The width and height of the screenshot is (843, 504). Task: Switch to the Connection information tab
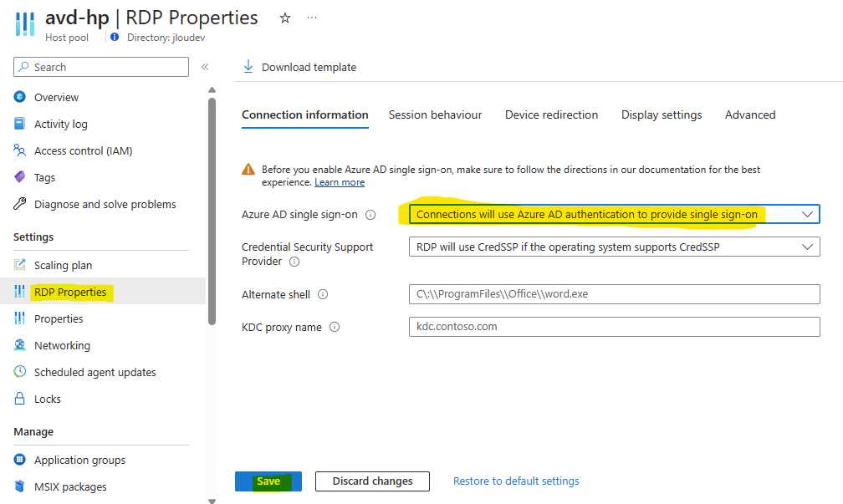(x=304, y=115)
